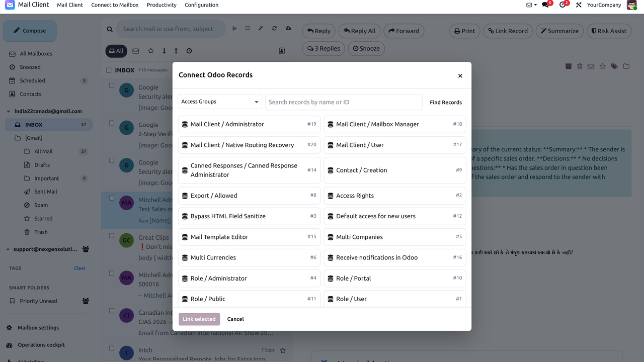Tick the Great Clips email checkbox
Image resolution: width=644 pixels, height=362 pixels.
[x=112, y=236]
